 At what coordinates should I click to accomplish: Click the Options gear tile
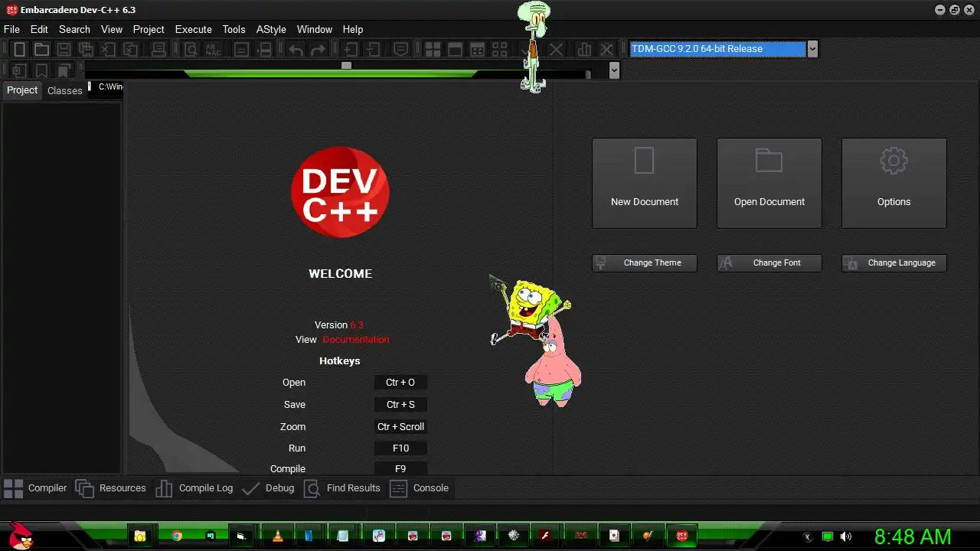pyautogui.click(x=894, y=183)
